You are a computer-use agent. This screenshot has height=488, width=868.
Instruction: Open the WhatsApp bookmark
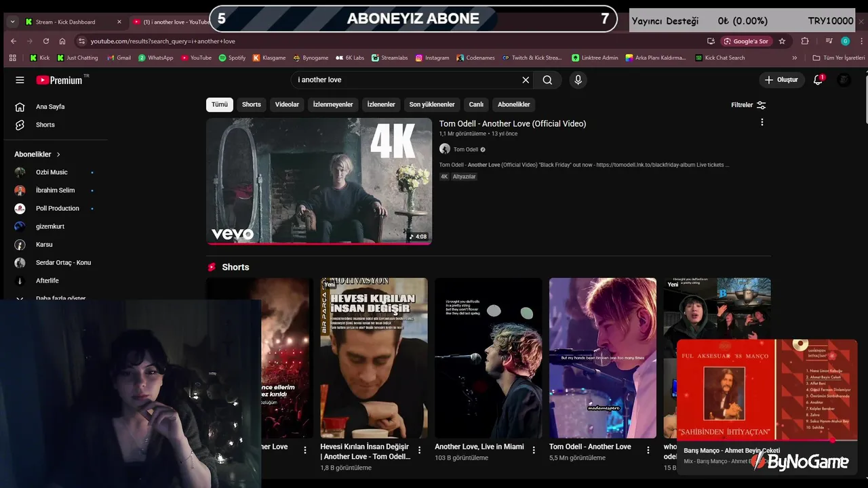coord(156,58)
